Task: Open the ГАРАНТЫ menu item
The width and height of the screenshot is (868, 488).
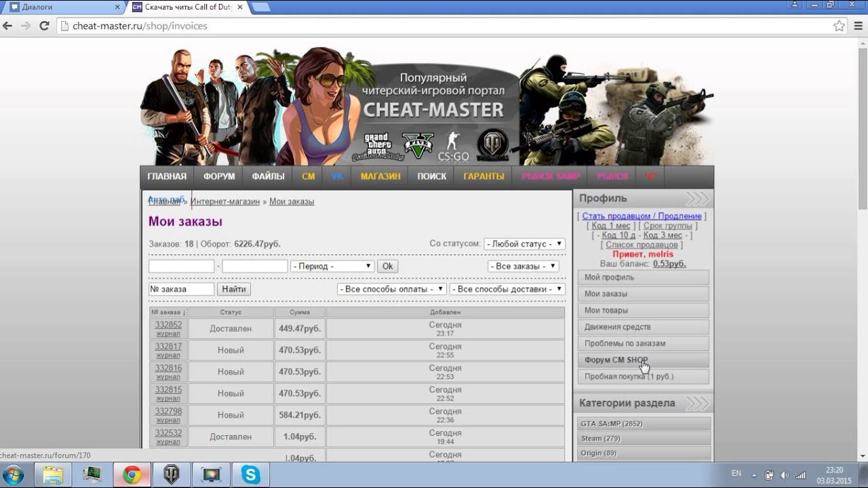Action: pos(484,176)
